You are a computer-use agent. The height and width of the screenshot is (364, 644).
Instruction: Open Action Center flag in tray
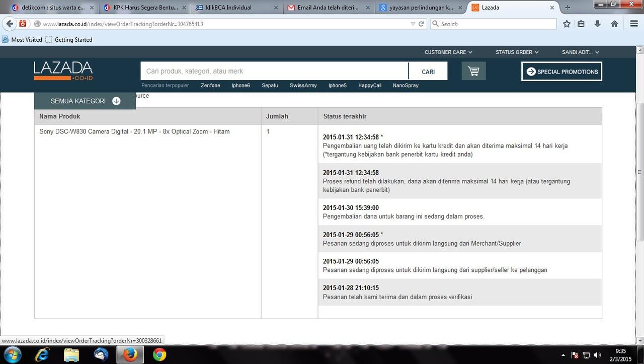[x=575, y=355]
